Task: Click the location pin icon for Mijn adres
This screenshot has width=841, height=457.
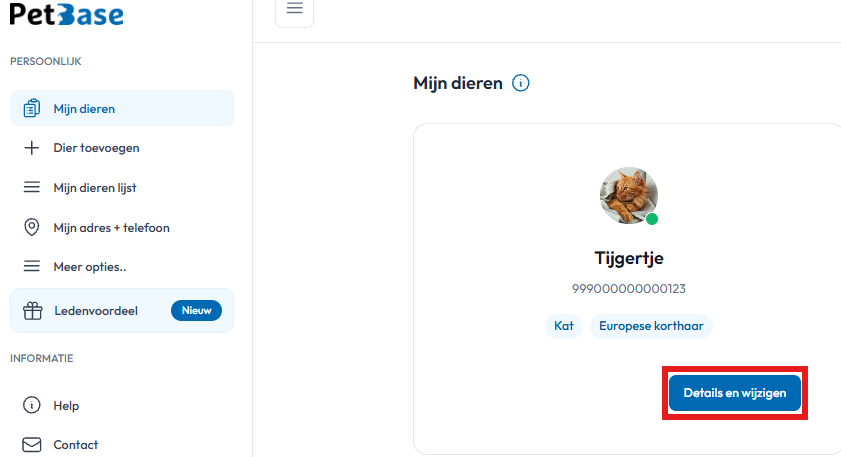Action: (32, 227)
